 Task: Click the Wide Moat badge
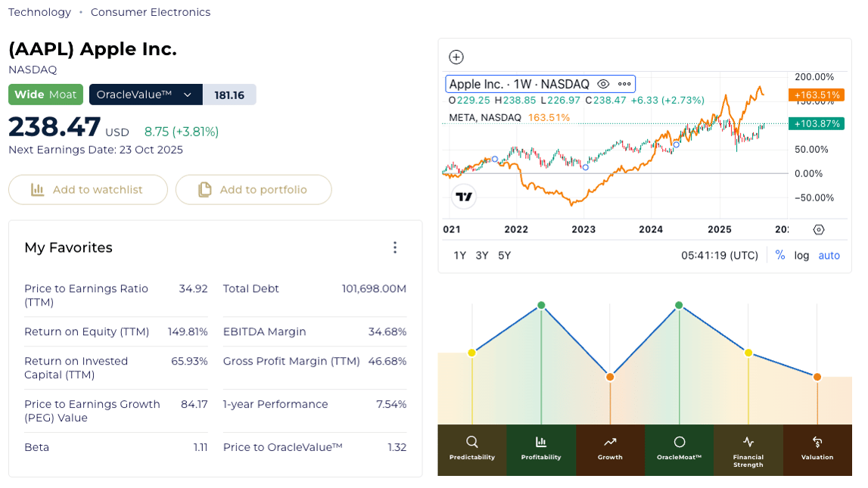coord(46,95)
